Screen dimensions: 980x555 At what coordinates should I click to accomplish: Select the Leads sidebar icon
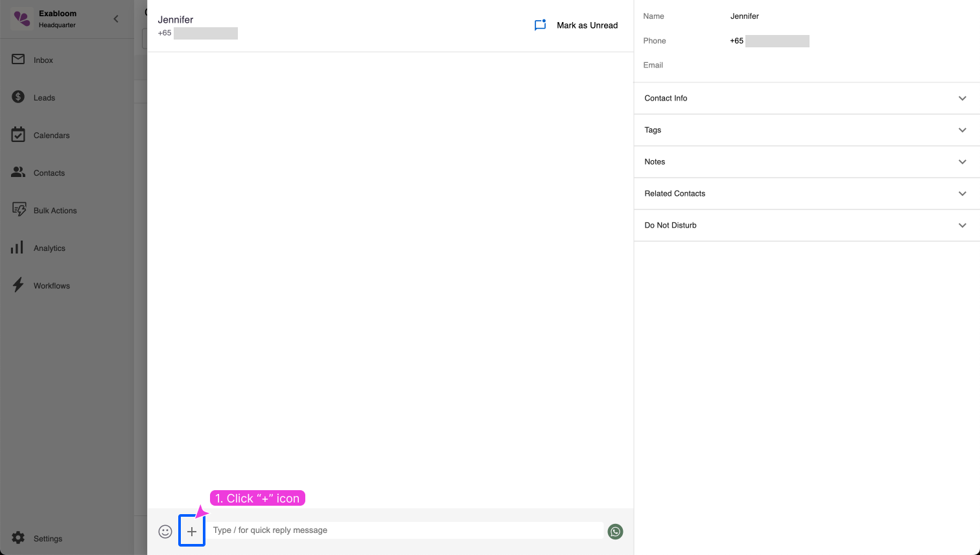[x=43, y=97]
